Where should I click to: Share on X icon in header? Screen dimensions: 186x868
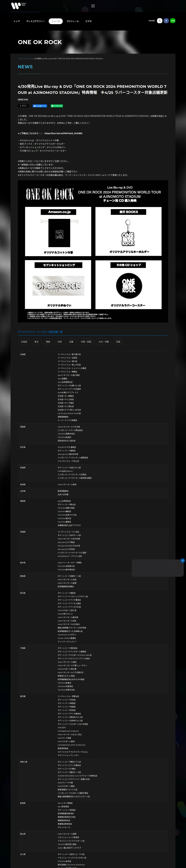(160, 21)
